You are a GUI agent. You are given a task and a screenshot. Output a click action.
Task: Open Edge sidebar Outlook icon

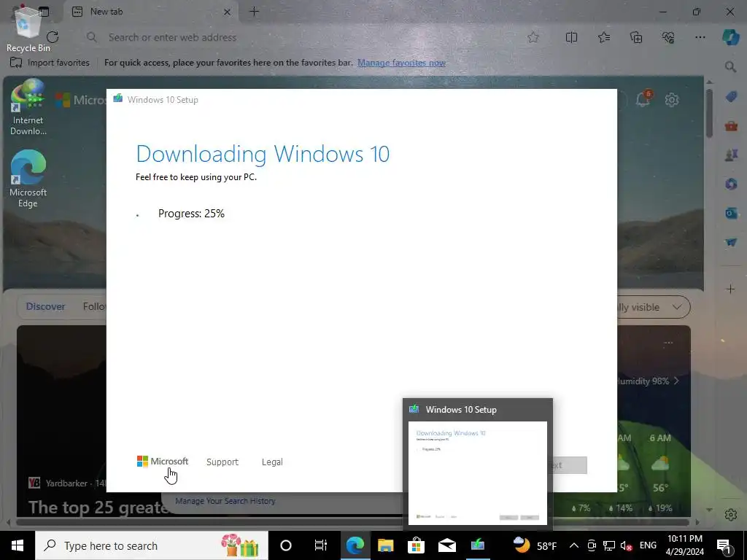click(731, 214)
